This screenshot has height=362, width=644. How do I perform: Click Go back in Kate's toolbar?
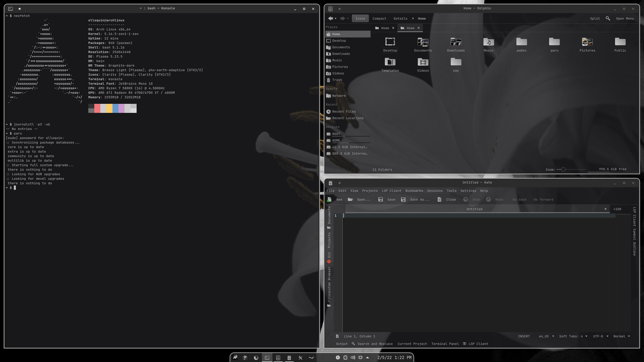click(x=519, y=200)
